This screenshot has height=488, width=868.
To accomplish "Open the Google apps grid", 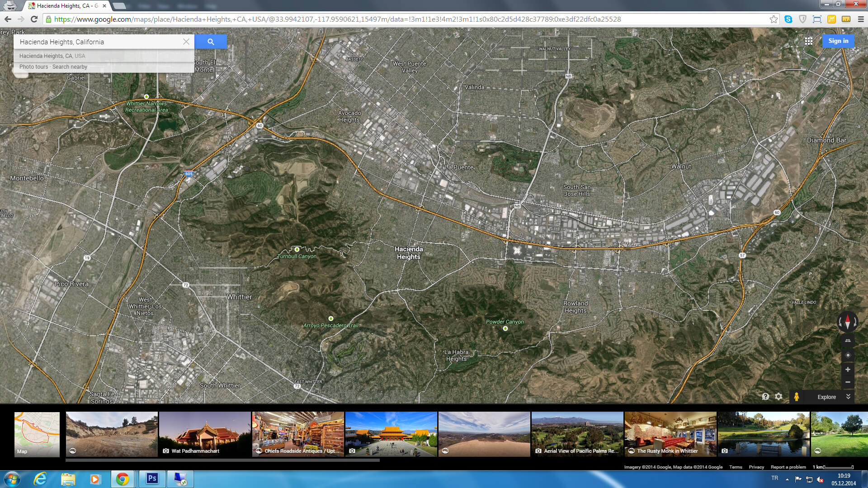I will pyautogui.click(x=809, y=41).
